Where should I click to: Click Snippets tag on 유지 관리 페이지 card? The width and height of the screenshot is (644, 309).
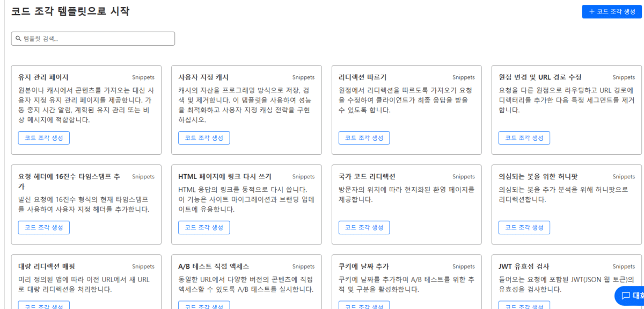click(x=143, y=77)
